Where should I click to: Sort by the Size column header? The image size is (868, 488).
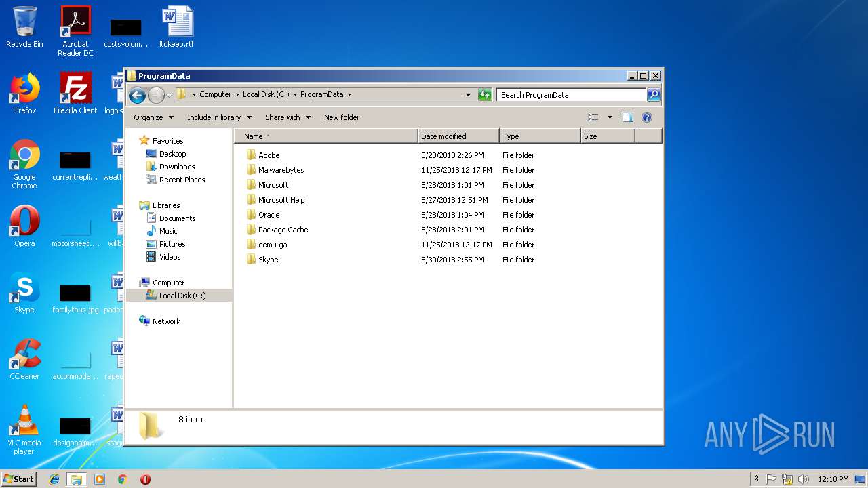608,136
